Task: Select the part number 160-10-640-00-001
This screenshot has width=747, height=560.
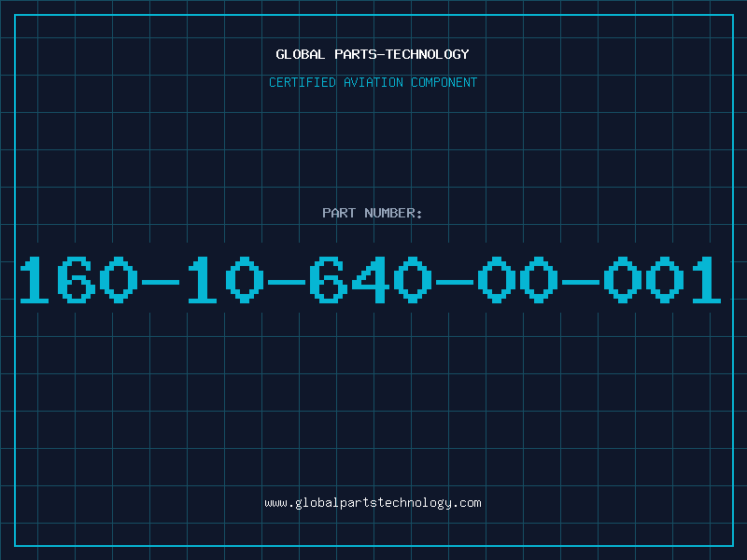Action: [x=371, y=279]
